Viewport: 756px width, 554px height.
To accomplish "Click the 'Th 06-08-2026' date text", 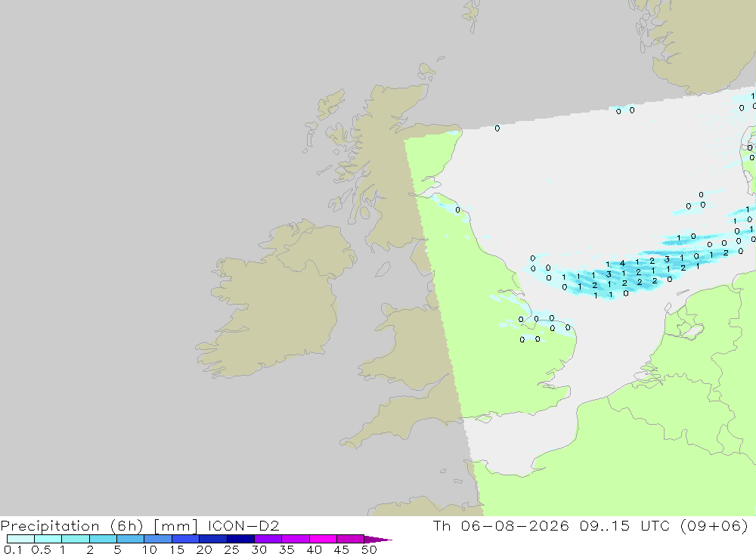I will 501,525.
